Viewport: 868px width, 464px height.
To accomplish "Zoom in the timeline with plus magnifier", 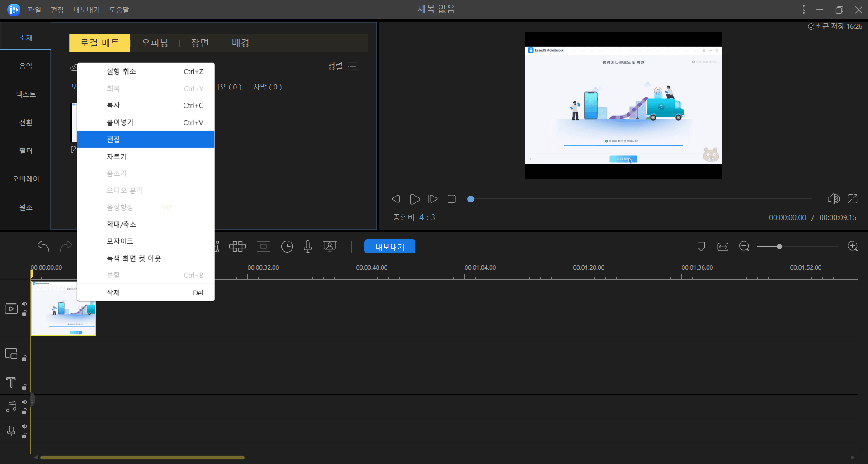I will click(x=852, y=247).
